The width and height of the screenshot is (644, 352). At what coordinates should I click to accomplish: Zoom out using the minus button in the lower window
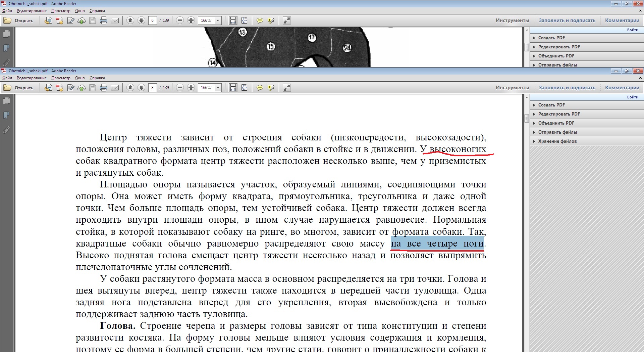(x=180, y=88)
